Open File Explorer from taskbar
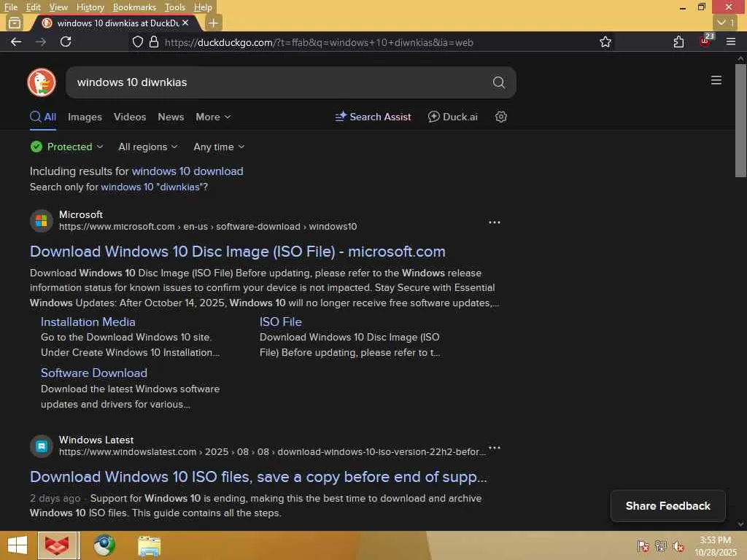 click(x=149, y=546)
